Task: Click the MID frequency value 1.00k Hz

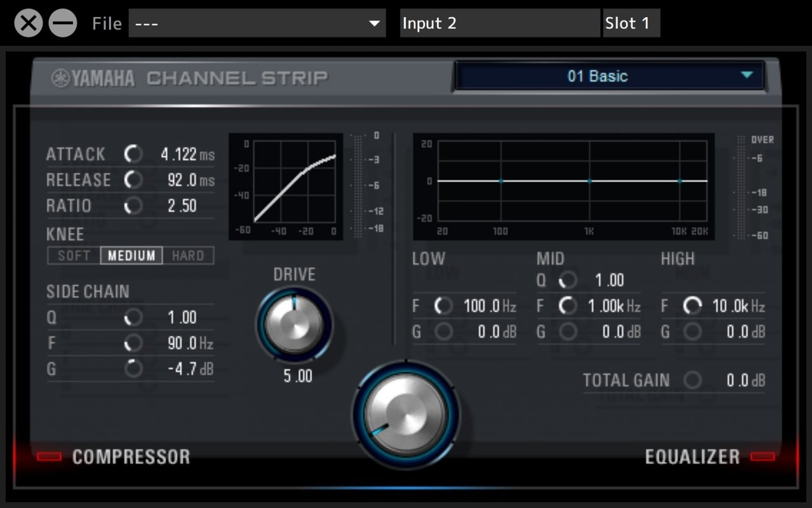Action: tap(614, 306)
